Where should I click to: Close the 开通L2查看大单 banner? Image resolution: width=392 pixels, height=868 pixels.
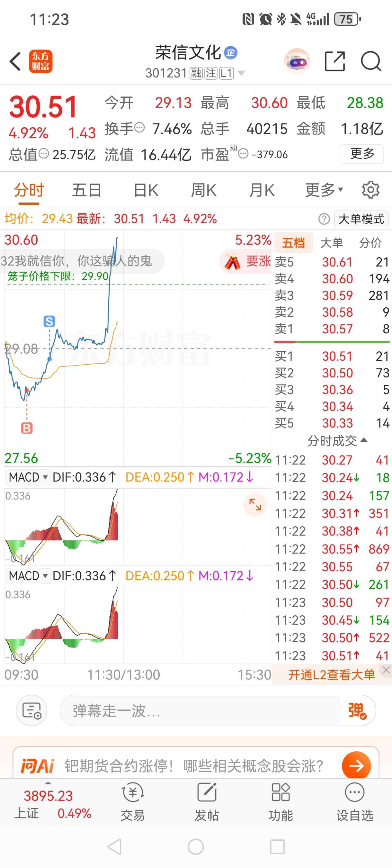tap(386, 670)
